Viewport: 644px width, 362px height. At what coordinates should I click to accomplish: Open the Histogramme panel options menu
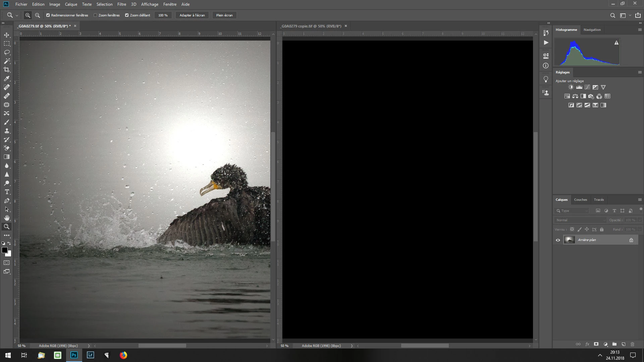(640, 30)
